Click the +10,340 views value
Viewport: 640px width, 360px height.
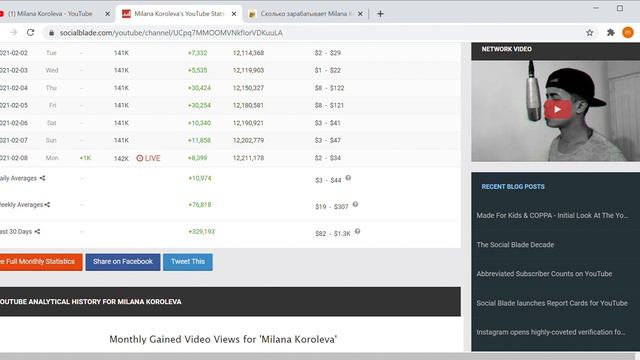point(199,123)
